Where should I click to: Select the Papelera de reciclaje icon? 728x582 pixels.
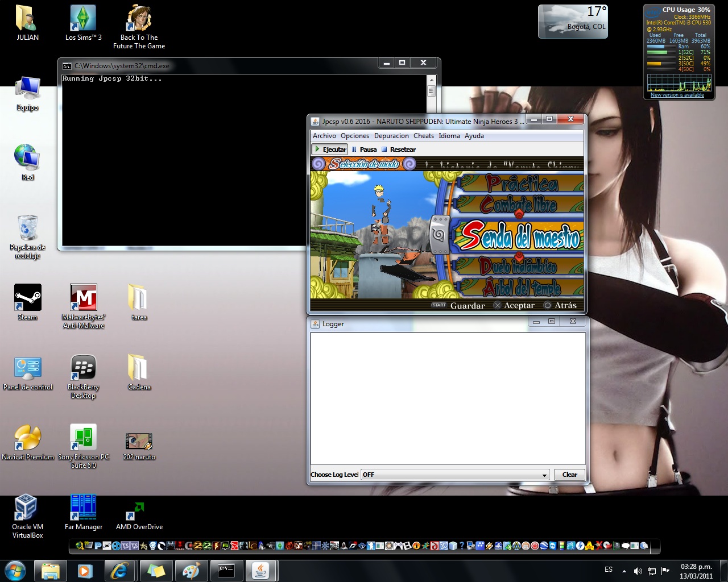[27, 237]
